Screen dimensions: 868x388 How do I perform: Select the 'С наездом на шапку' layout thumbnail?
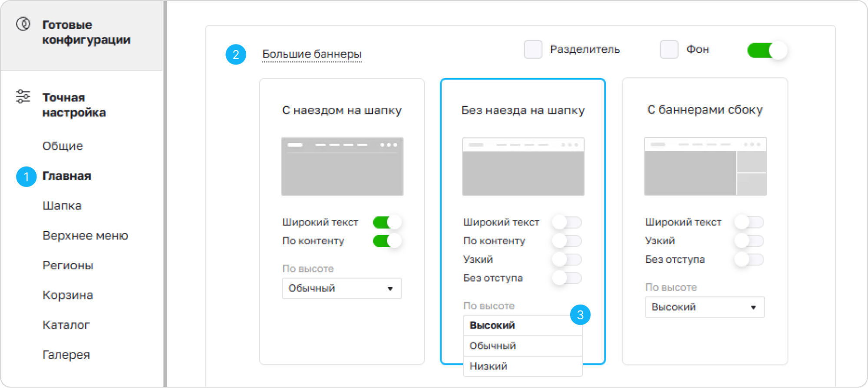click(342, 166)
